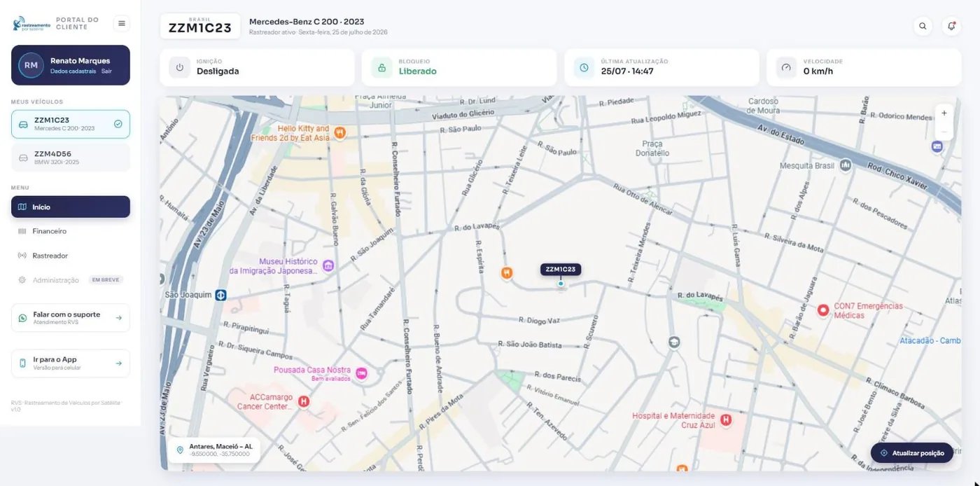Click the mobile phone app icon

[22, 363]
